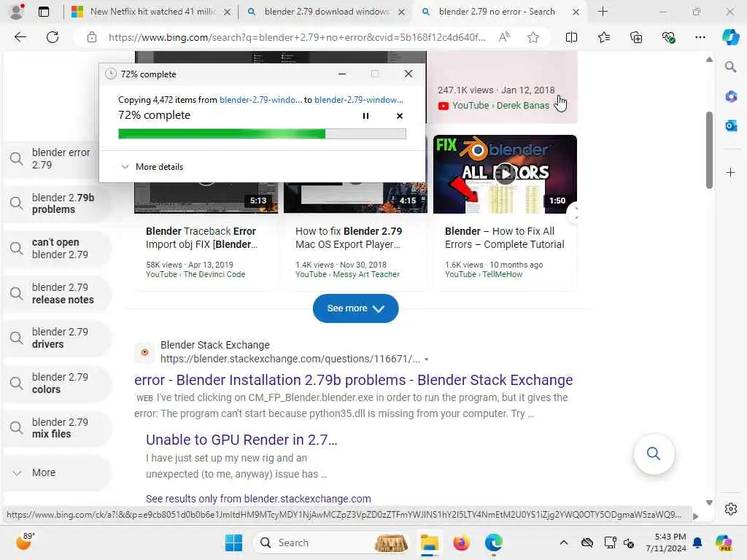Click the address bar URL field
This screenshot has width=747, height=560.
[297, 37]
